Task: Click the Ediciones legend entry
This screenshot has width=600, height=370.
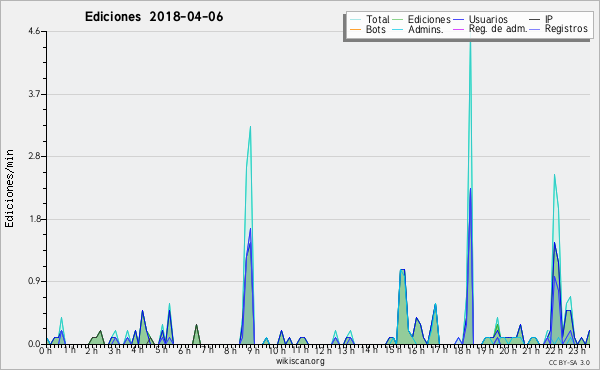Action: [422, 19]
